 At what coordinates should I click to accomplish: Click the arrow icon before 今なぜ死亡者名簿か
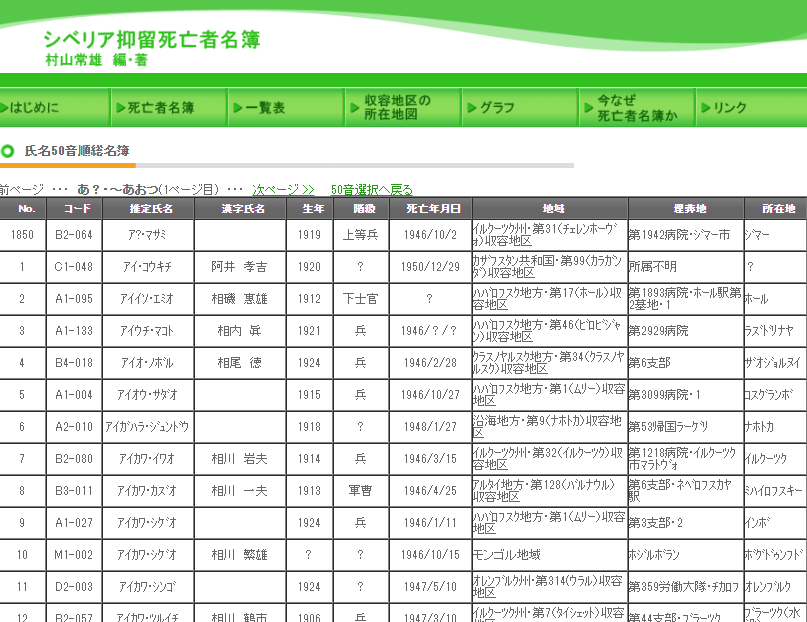[588, 108]
